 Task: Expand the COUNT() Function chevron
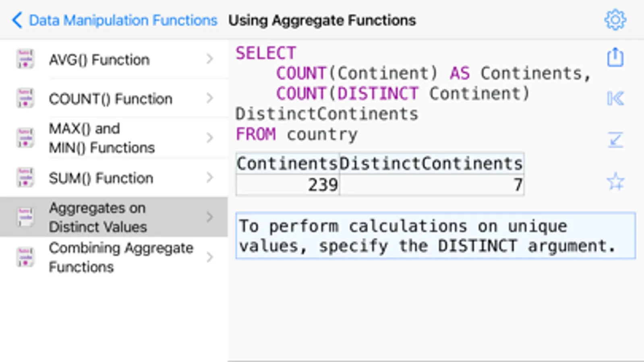tap(209, 99)
